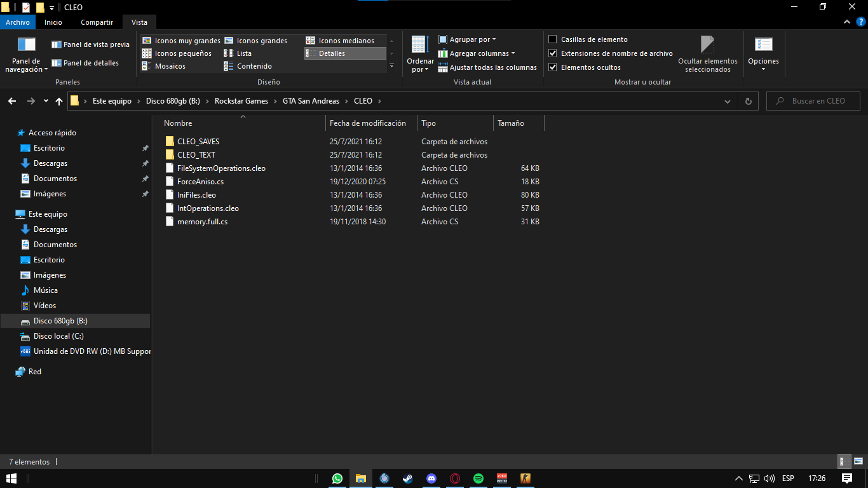This screenshot has height=488, width=868.
Task: Select the CLEO_TEXT folder
Action: (196, 155)
